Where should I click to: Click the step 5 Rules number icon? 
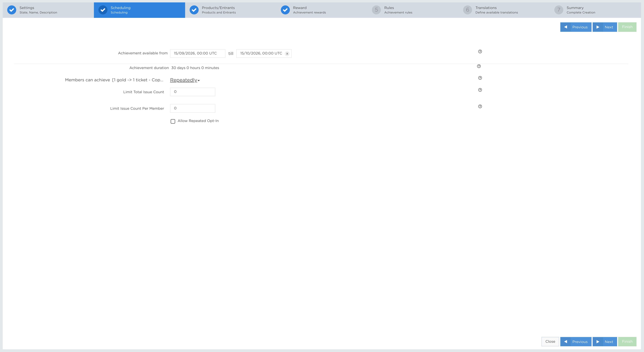pos(376,10)
